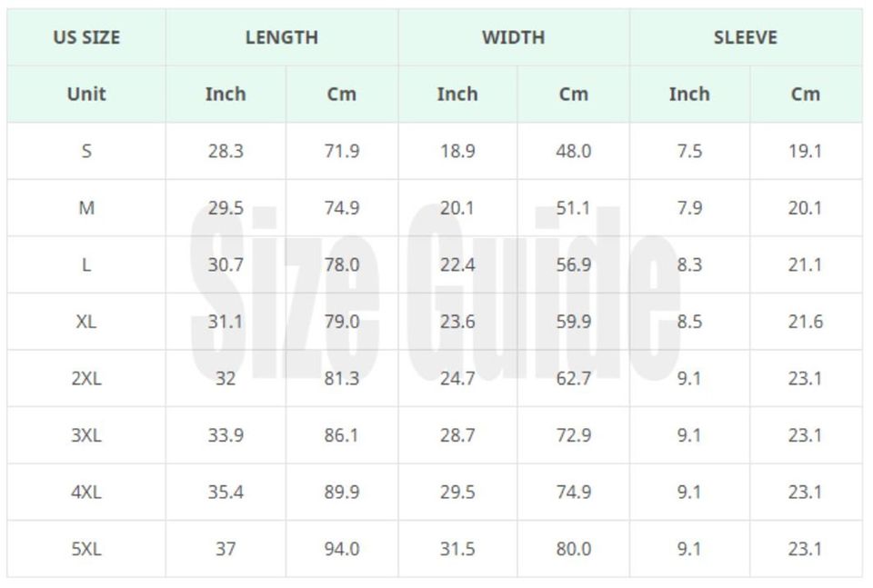Click the Unit row label
The width and height of the screenshot is (873, 588).
tap(86, 94)
